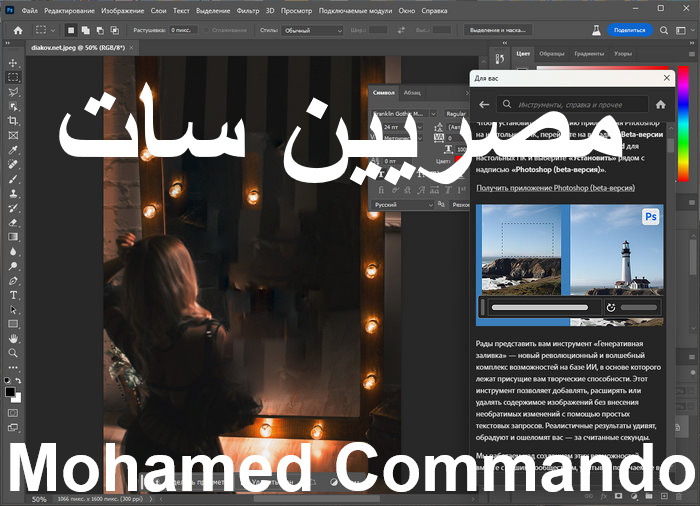Toggle Intersect with selection mode
The width and height of the screenshot is (700, 506).
tap(113, 31)
